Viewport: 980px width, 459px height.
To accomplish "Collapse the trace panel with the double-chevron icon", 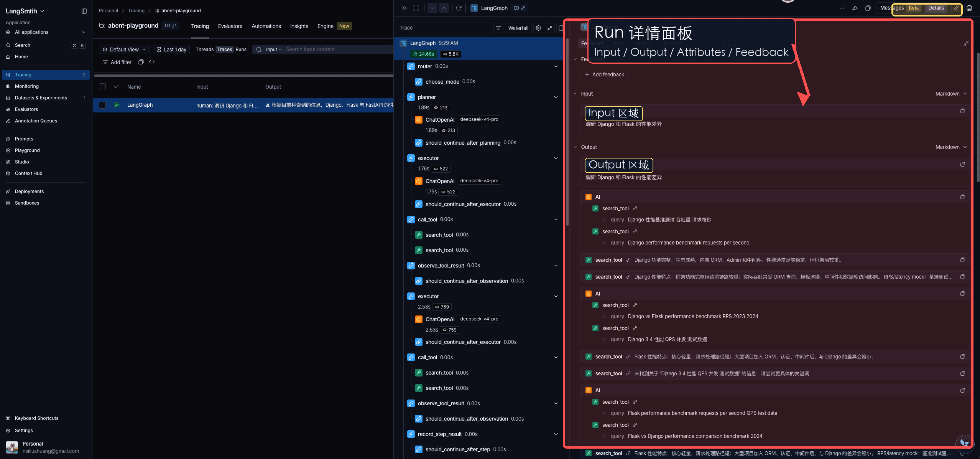I will coord(404,8).
